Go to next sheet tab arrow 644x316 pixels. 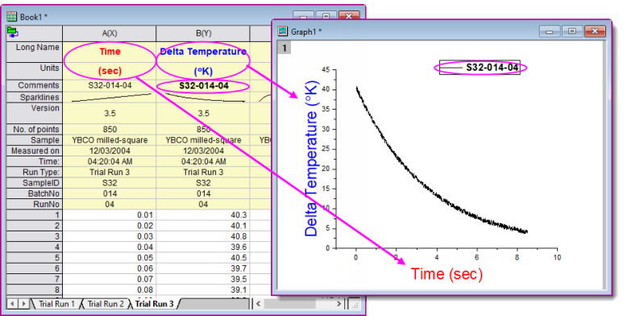[x=24, y=304]
